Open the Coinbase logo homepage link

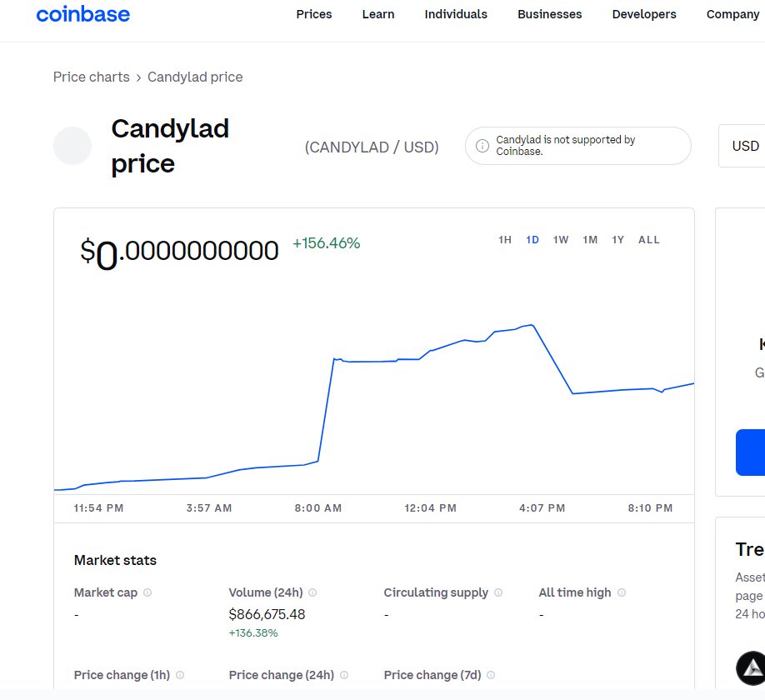(83, 14)
